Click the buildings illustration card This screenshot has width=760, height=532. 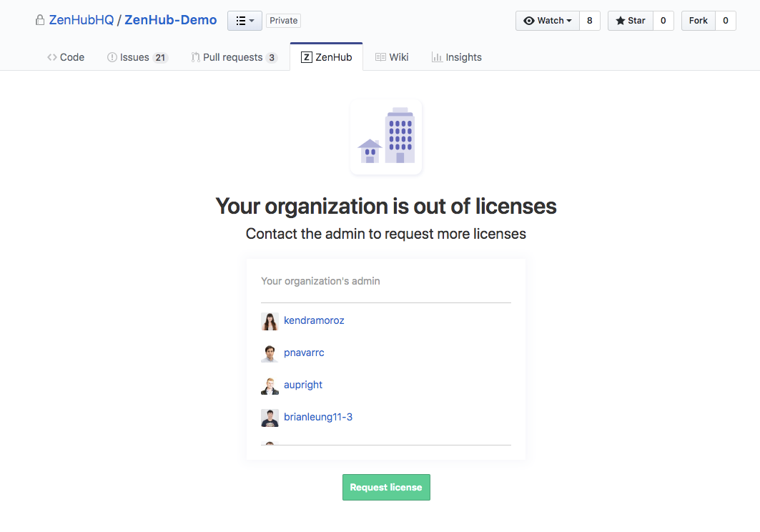pos(386,137)
